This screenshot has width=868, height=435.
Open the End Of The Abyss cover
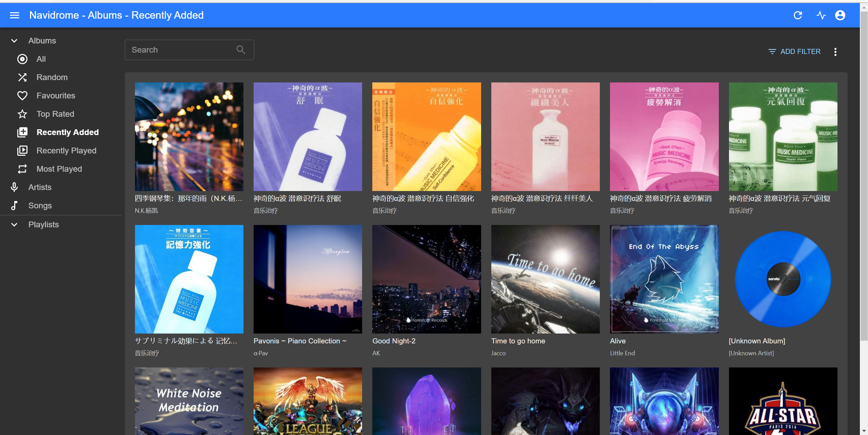[x=664, y=279]
